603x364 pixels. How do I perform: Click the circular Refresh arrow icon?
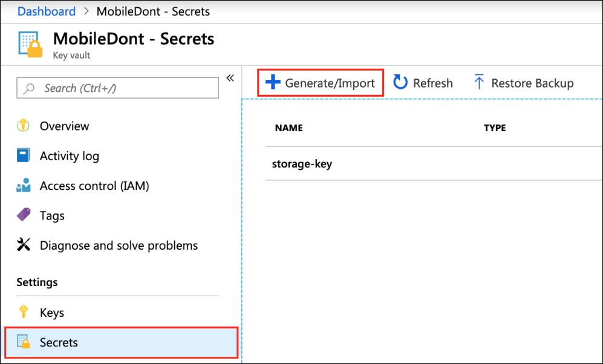tap(400, 82)
